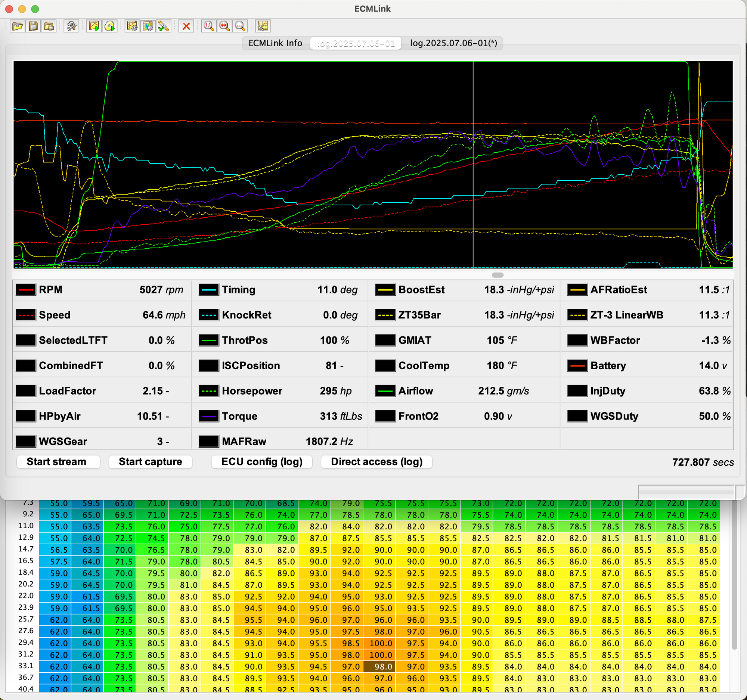Click the Battery red-orange color swatch
This screenshot has height=700, width=747.
(577, 365)
